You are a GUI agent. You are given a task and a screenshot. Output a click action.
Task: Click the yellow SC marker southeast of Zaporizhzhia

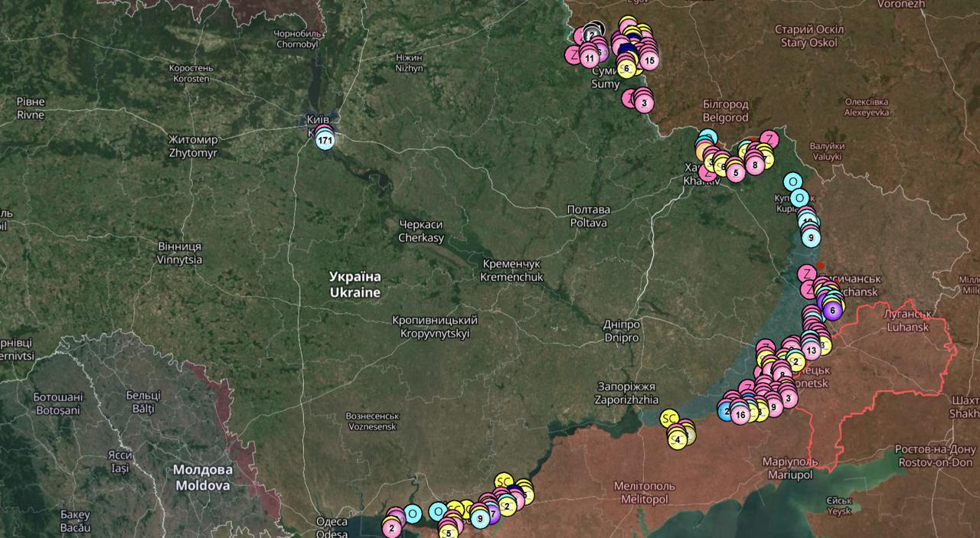(x=669, y=418)
